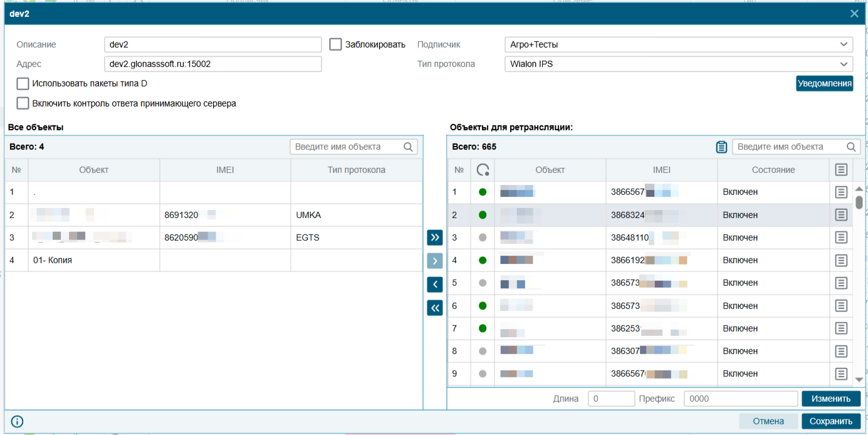Click the Уведомления button
The image size is (868, 435).
pyautogui.click(x=824, y=83)
